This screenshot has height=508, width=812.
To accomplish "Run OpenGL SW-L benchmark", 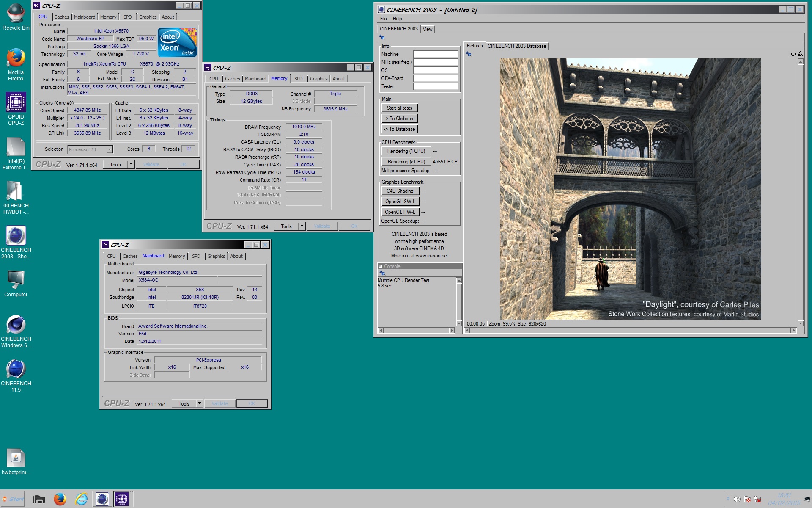I will (400, 202).
